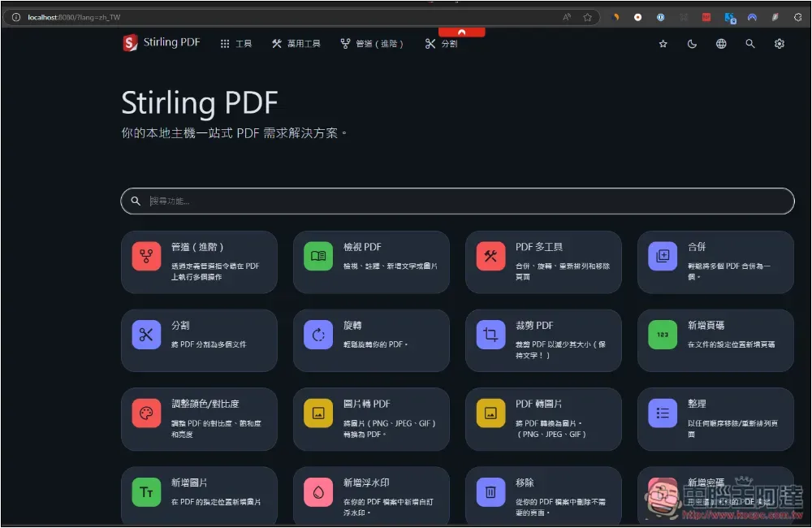Open the 檢視 PDF book icon card
The height and width of the screenshot is (528, 812).
coord(318,257)
